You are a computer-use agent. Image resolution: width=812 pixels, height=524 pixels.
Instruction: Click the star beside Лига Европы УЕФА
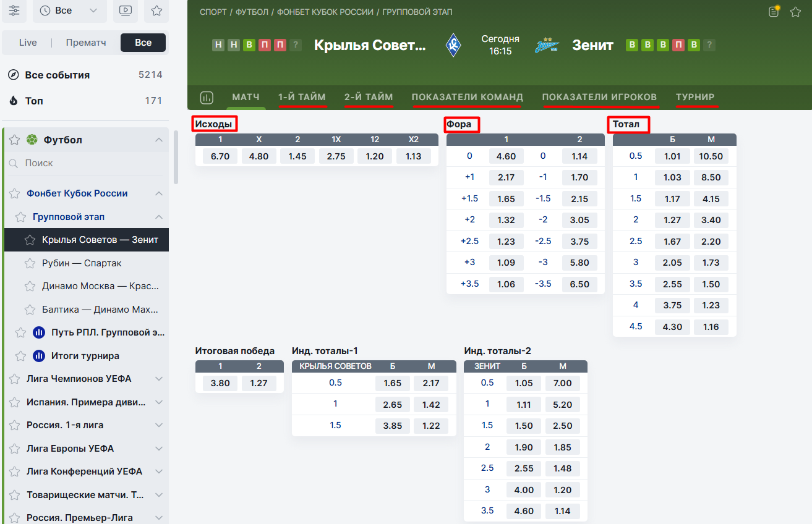[x=14, y=449]
